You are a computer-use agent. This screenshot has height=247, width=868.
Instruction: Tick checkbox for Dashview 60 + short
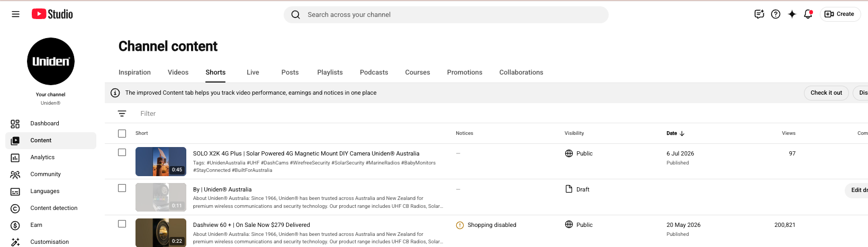pyautogui.click(x=122, y=224)
